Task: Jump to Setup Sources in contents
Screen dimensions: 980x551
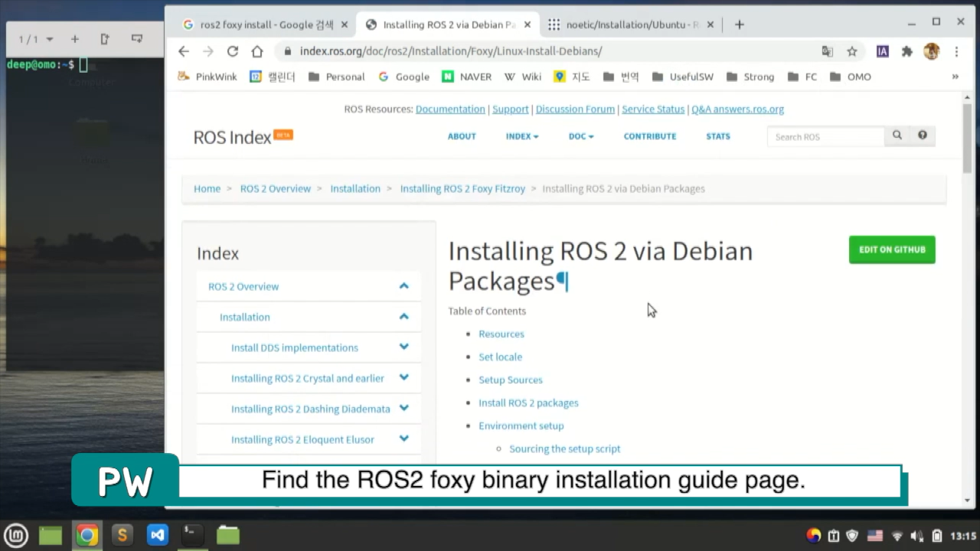Action: [511, 380]
